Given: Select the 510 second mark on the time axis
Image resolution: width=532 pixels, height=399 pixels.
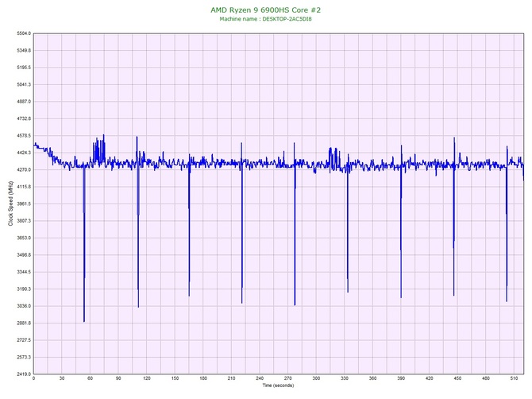Looking at the screenshot, I should point(514,378).
